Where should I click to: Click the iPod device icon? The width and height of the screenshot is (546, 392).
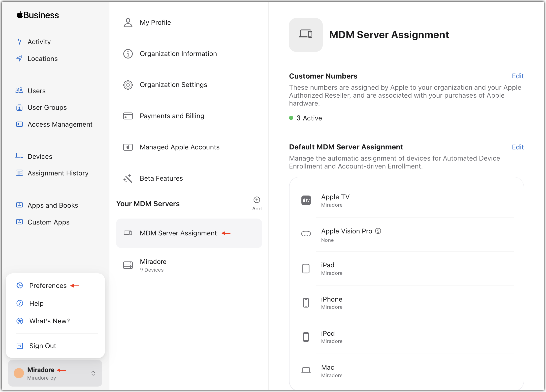pos(306,337)
